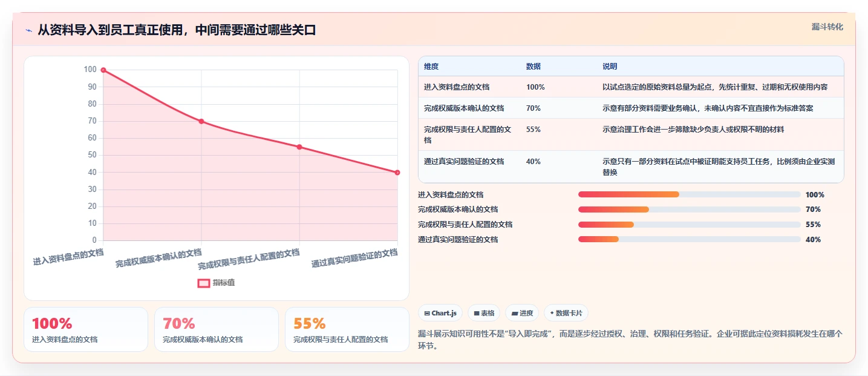Click the 维度 table column header
Screen dimensions: 868x376
431,67
